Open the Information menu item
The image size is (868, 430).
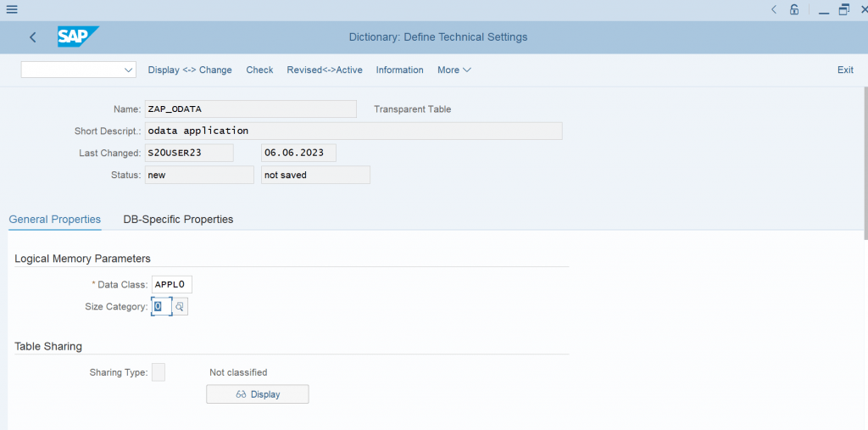tap(400, 70)
